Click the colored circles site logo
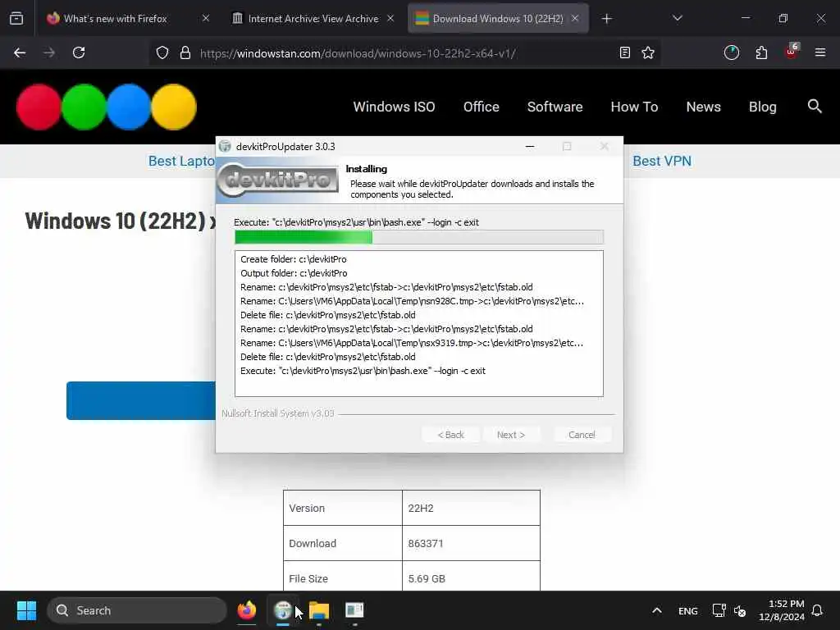The image size is (840, 630). (x=107, y=107)
